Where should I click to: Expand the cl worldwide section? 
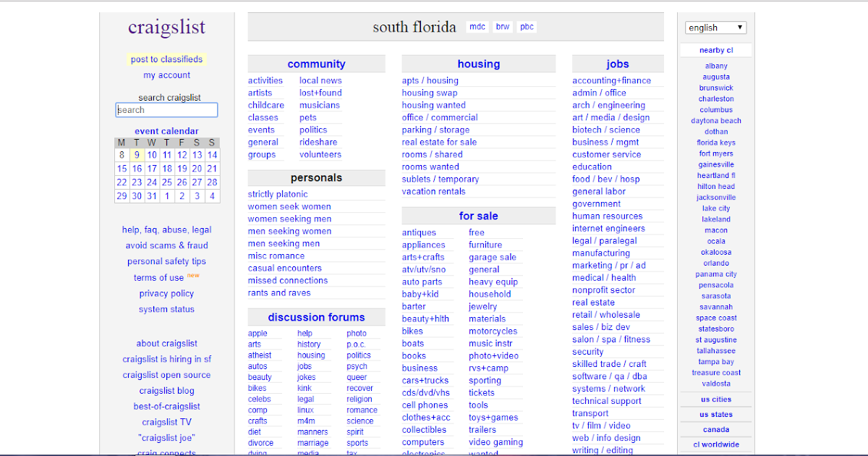[715, 444]
